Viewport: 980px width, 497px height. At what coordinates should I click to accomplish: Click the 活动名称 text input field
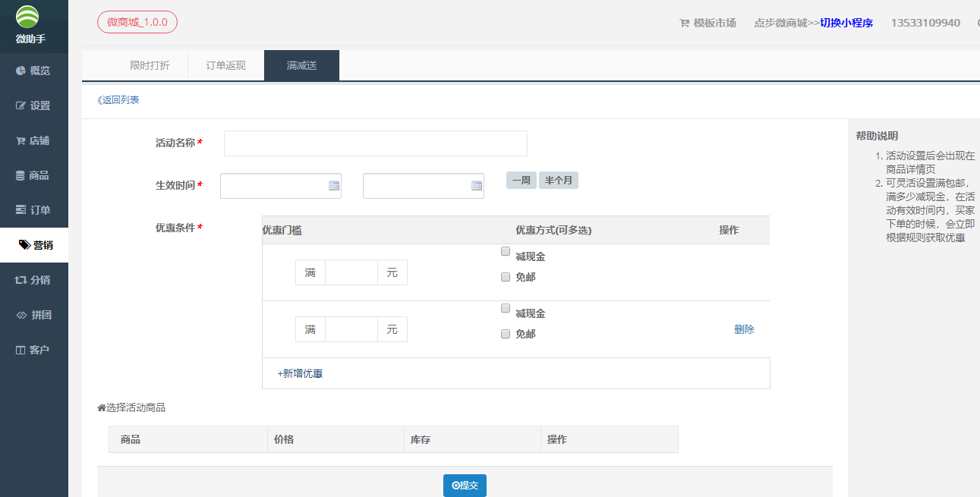pyautogui.click(x=375, y=143)
